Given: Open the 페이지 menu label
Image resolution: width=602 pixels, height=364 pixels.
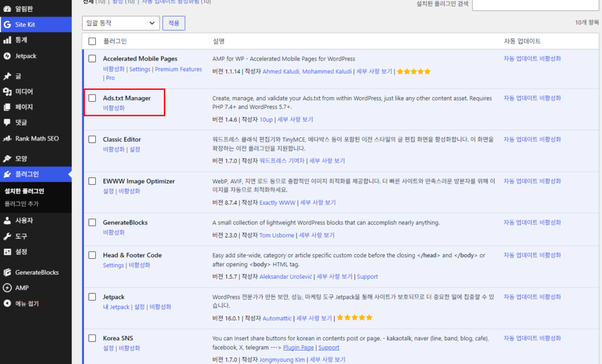Looking at the screenshot, I should (24, 107).
